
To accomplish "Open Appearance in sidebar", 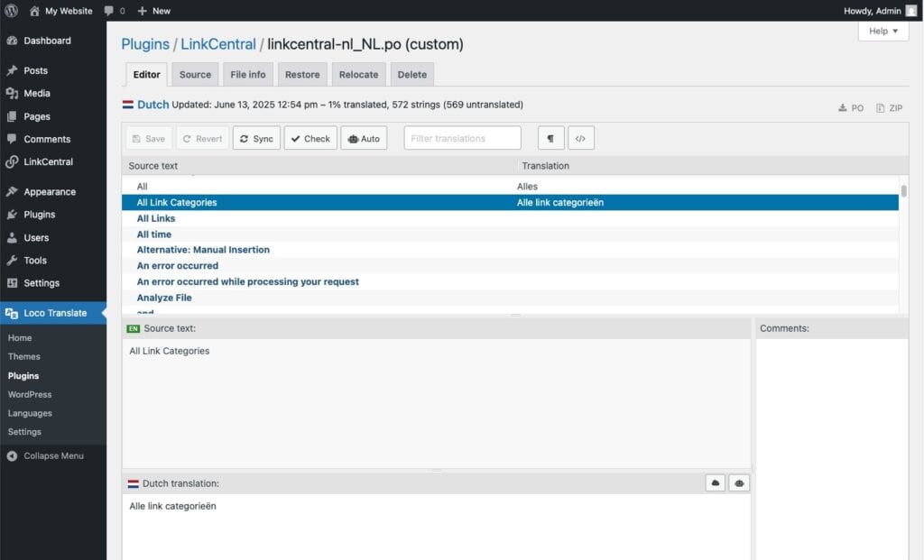I will [53, 192].
